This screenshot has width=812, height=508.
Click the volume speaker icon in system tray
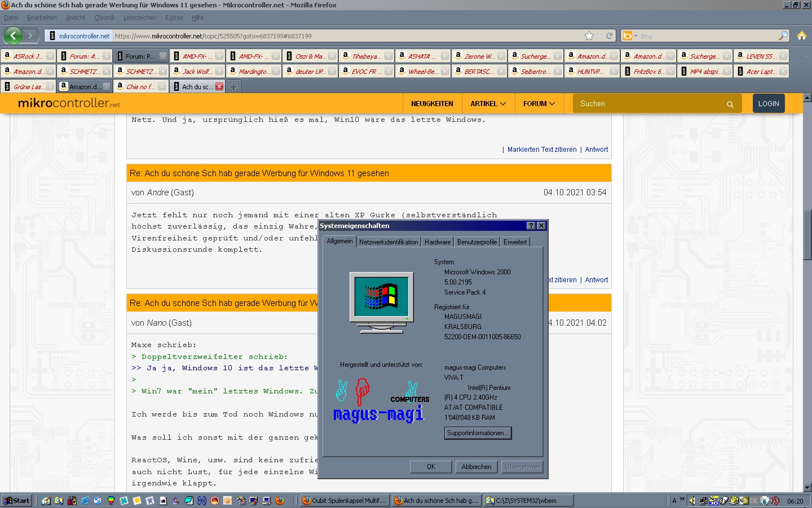click(x=692, y=501)
